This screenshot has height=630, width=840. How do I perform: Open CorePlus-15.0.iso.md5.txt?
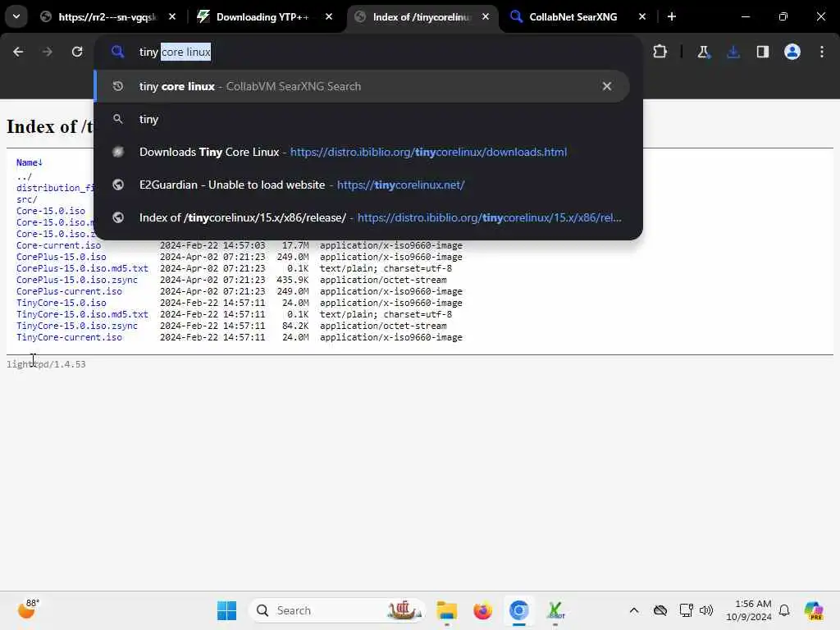82,268
